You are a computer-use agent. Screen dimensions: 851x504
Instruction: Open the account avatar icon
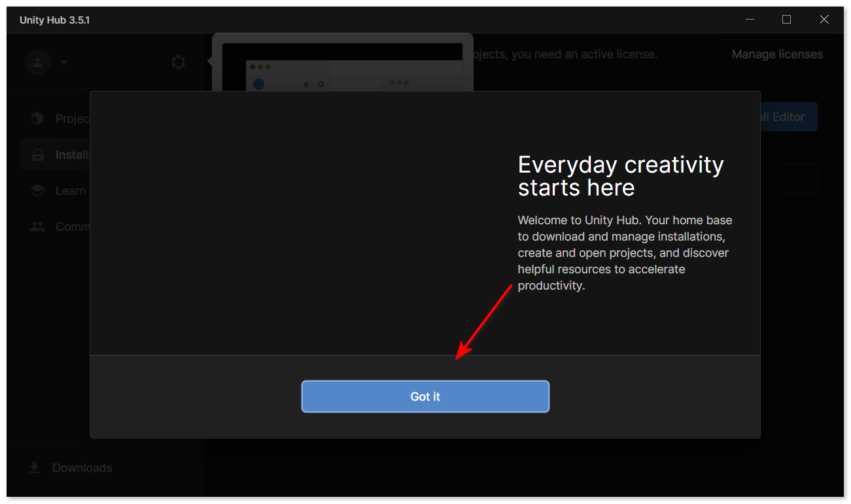click(x=38, y=62)
